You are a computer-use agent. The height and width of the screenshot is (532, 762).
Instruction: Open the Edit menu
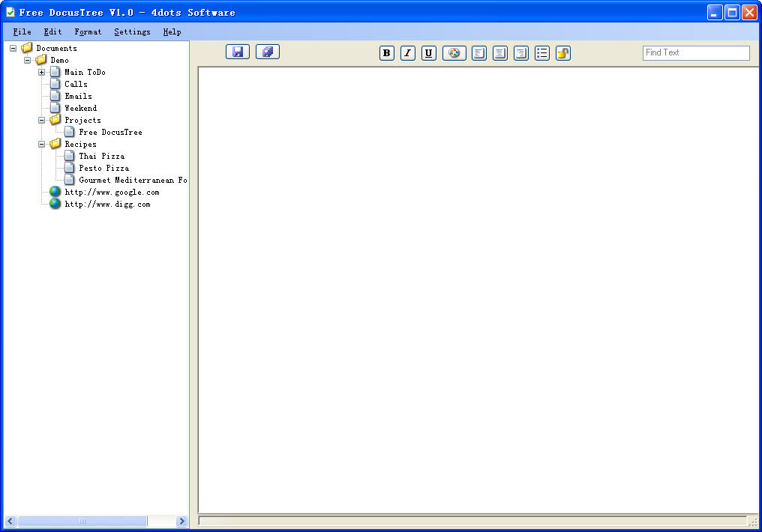coord(52,32)
